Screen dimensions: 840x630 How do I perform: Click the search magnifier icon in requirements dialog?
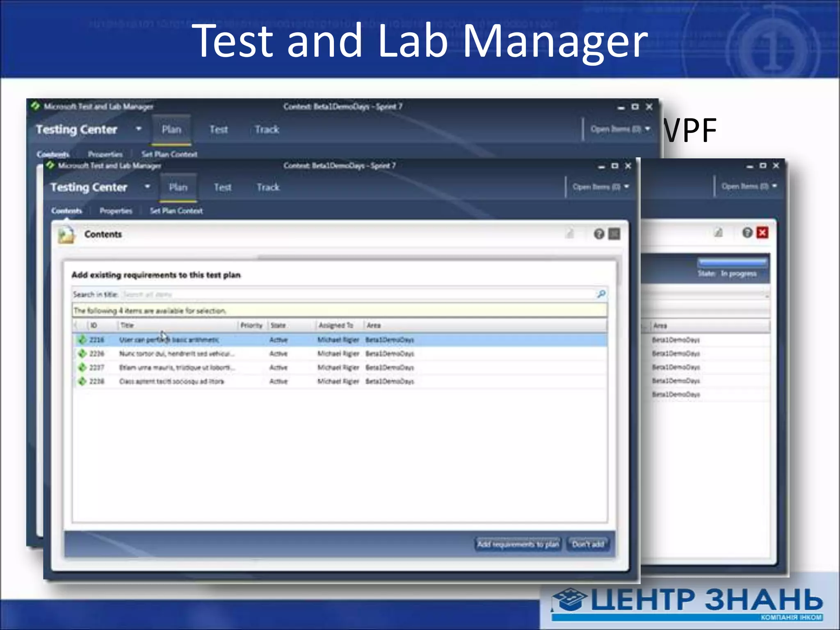(x=601, y=294)
